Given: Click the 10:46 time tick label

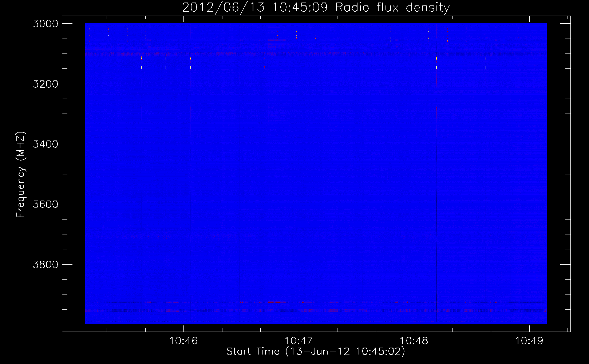Looking at the screenshot, I should pos(183,341).
